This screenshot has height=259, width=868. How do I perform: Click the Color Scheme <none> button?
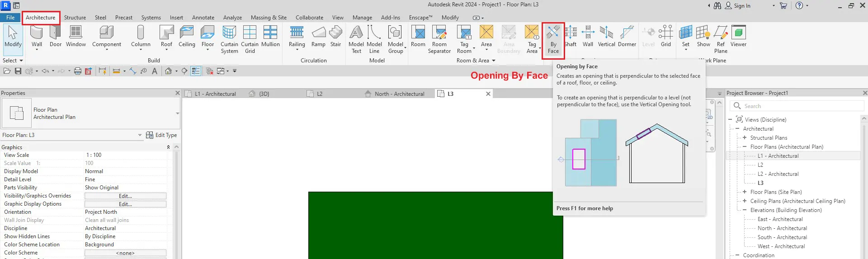pos(125,253)
